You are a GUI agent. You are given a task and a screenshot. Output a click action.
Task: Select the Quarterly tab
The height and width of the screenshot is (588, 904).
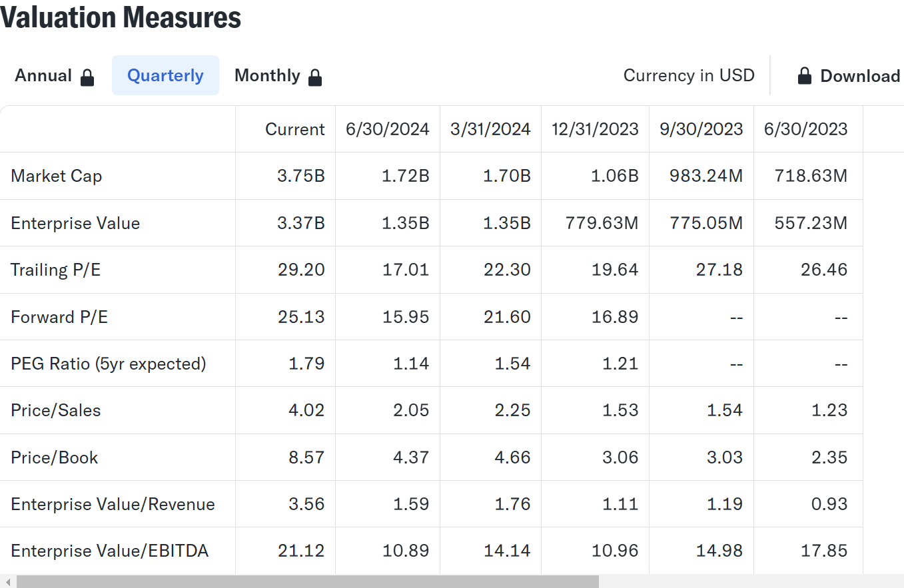[165, 75]
